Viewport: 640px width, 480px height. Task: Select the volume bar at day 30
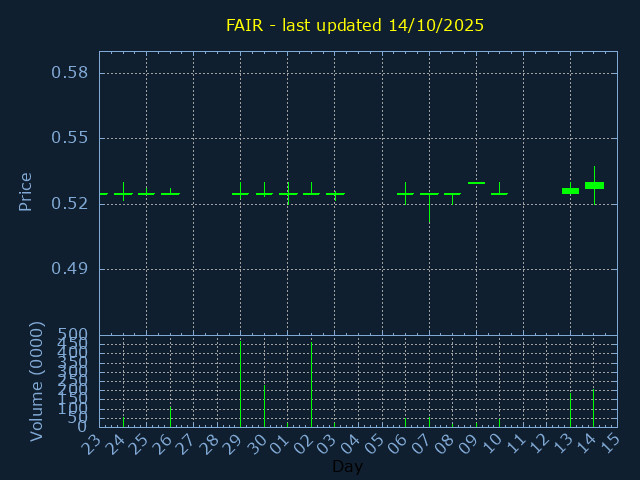point(264,405)
